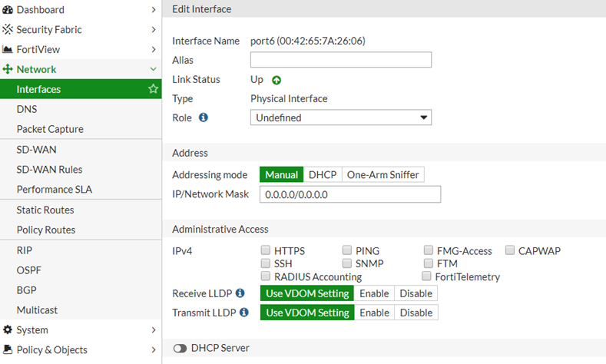
Task: Collapse the Network menu section
Action: click(154, 69)
